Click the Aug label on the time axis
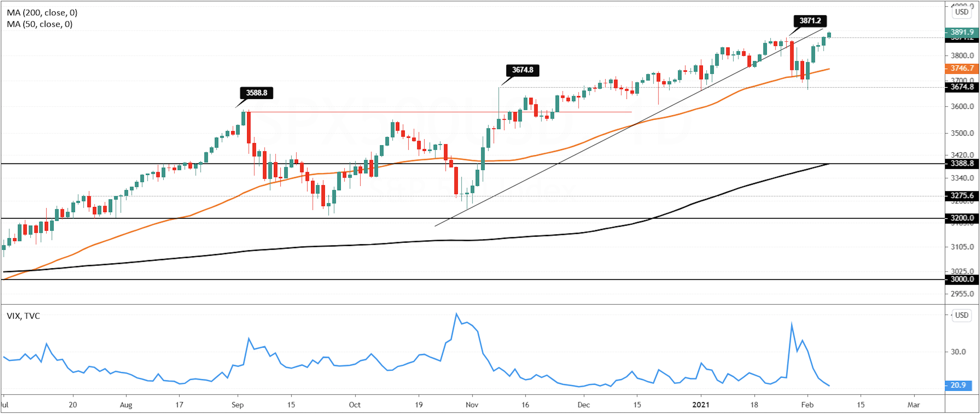980x414 pixels. pos(126,405)
